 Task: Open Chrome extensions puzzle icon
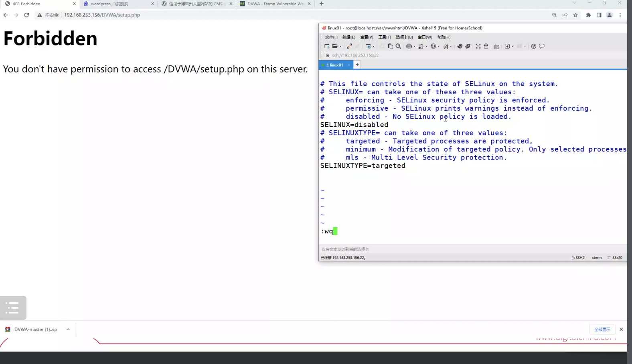pos(588,15)
